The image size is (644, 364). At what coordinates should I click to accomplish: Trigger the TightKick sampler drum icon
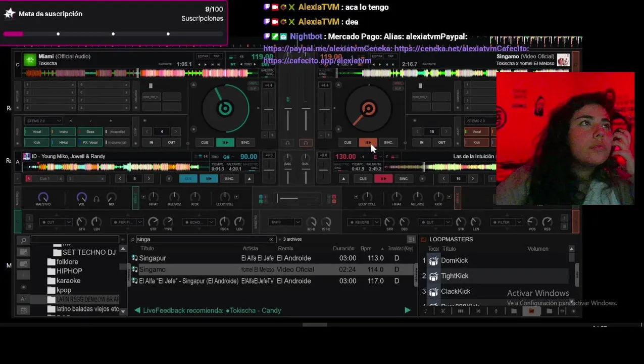pyautogui.click(x=433, y=276)
